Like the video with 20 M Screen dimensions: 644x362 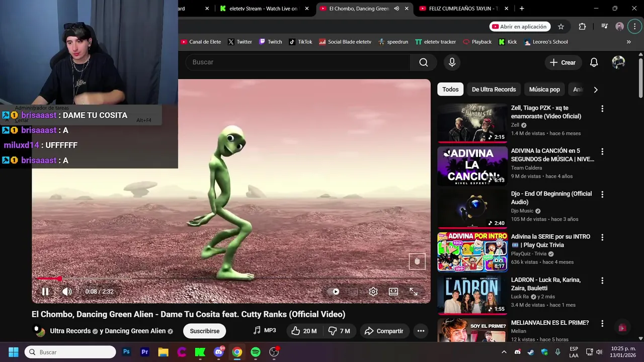(x=304, y=331)
